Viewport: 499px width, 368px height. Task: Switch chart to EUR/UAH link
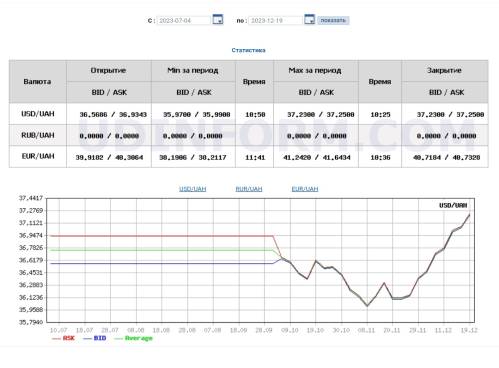(x=305, y=189)
